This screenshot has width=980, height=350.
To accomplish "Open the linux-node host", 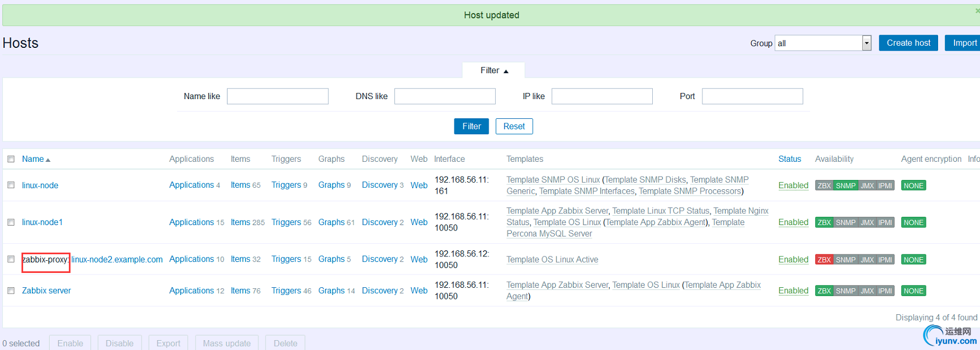I will click(40, 185).
